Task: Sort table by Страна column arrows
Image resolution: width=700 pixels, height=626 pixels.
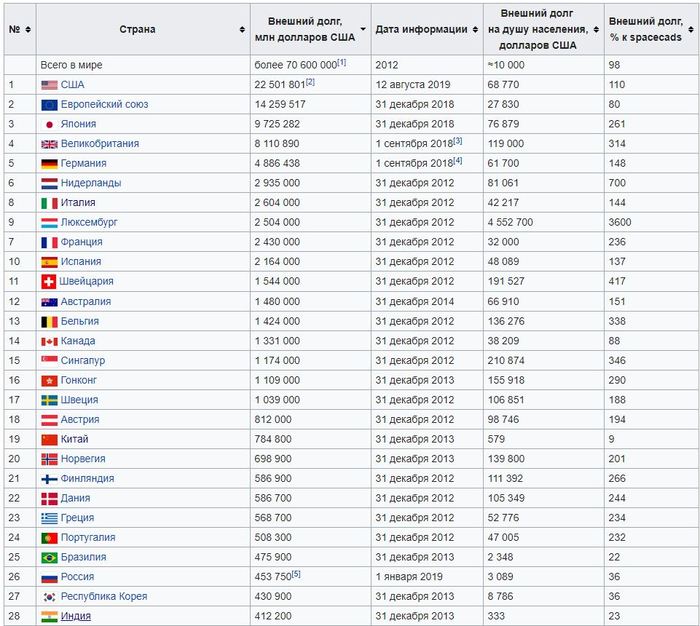Action: pyautogui.click(x=242, y=30)
